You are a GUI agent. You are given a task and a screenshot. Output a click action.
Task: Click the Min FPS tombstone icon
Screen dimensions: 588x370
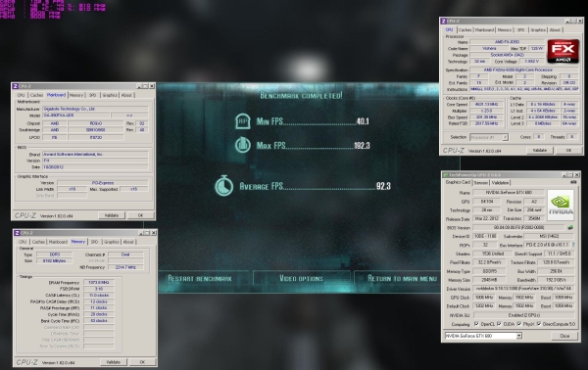tap(242, 121)
